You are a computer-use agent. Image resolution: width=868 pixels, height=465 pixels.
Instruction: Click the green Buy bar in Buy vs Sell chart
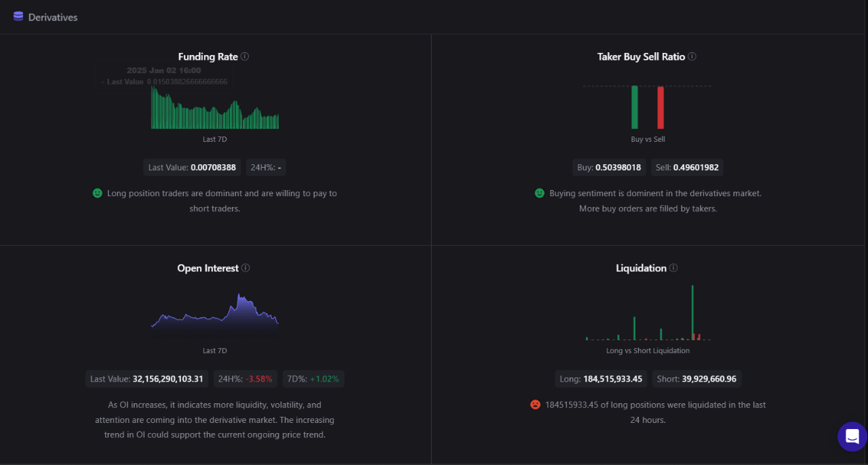pos(633,107)
